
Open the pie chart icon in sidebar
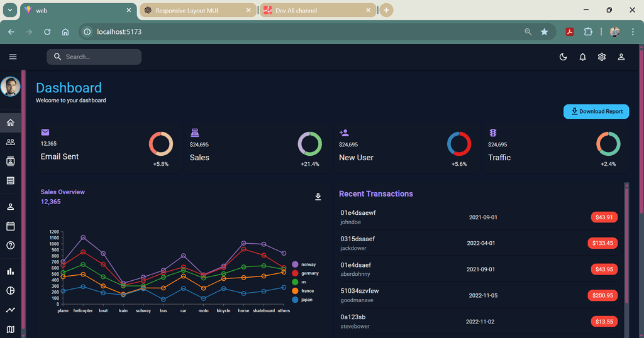11,291
